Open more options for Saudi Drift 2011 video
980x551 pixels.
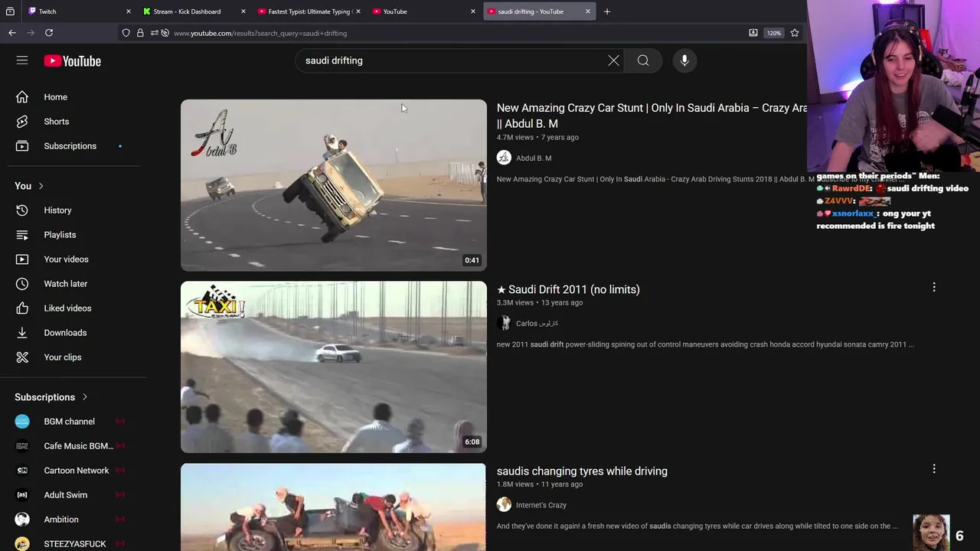click(934, 287)
